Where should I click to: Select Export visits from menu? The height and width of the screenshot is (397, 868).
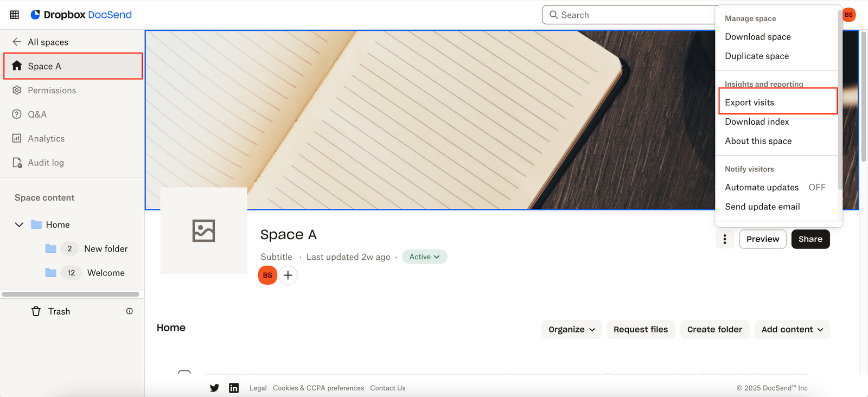click(750, 103)
